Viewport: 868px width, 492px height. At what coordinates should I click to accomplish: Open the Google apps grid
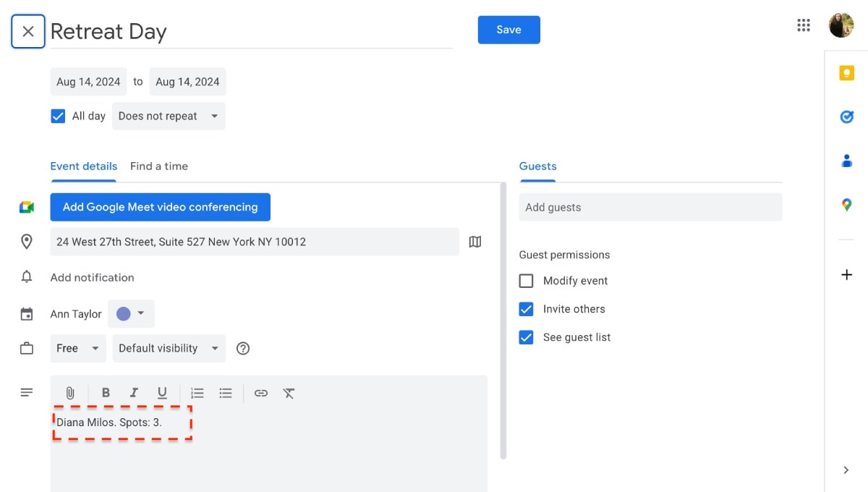[x=804, y=25]
